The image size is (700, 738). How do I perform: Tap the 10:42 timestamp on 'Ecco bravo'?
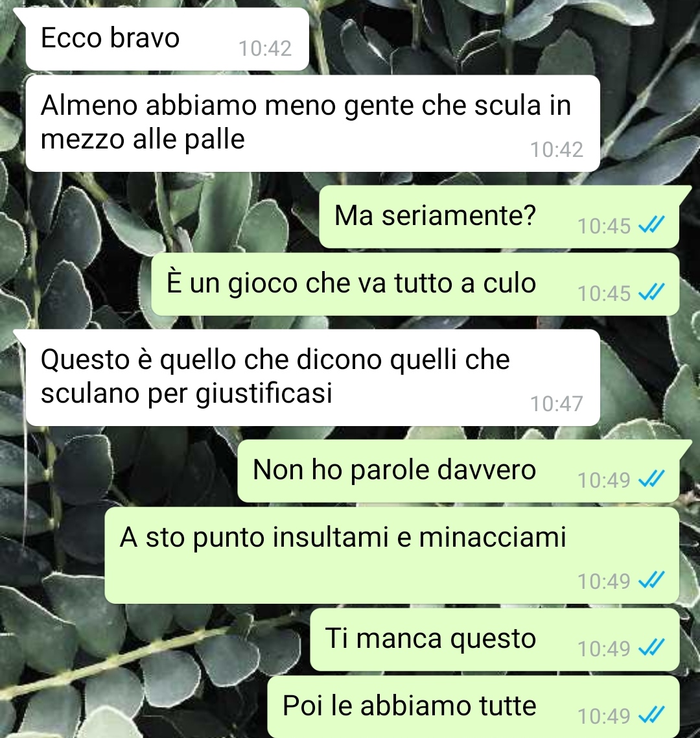[265, 48]
